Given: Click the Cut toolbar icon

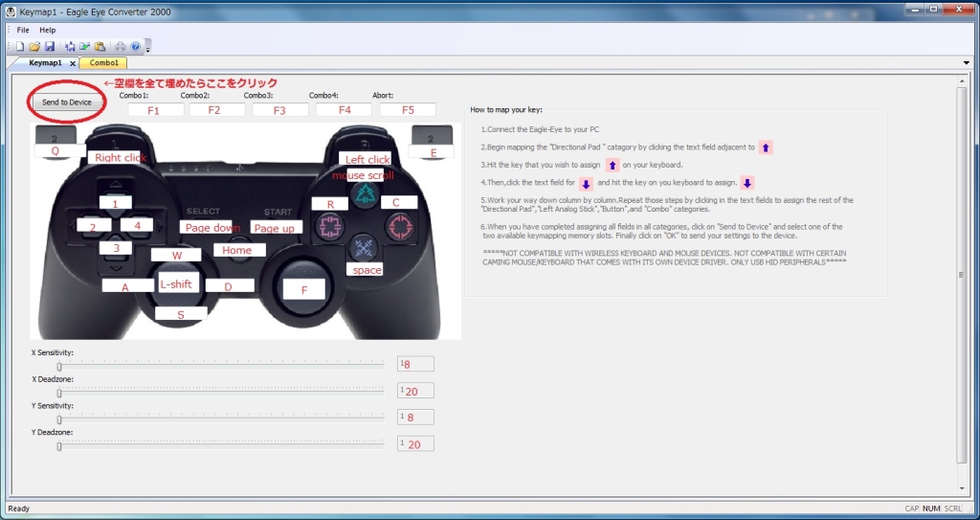Looking at the screenshot, I should coord(69,46).
